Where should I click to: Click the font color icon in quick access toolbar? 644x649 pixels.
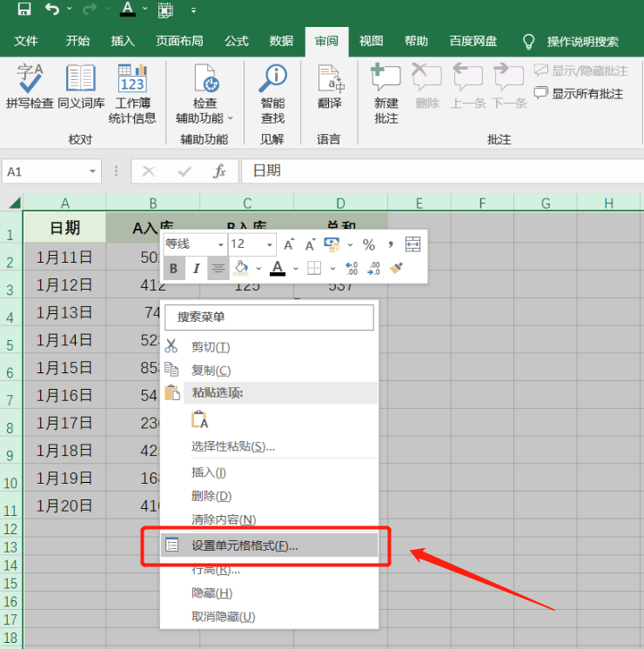pos(128,9)
